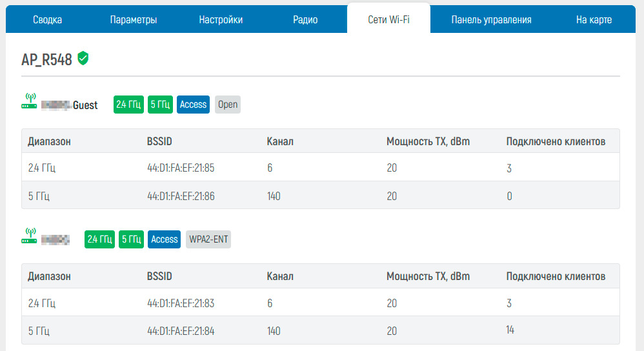Click the Access badge of WPA2-ENT network
The width and height of the screenshot is (644, 351).
[x=165, y=239]
